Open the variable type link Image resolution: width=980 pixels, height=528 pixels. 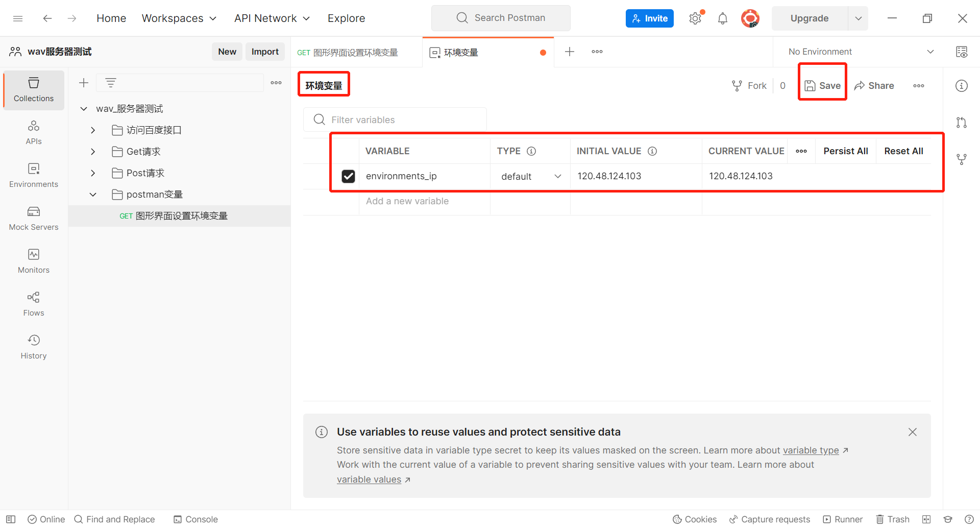[811, 450]
